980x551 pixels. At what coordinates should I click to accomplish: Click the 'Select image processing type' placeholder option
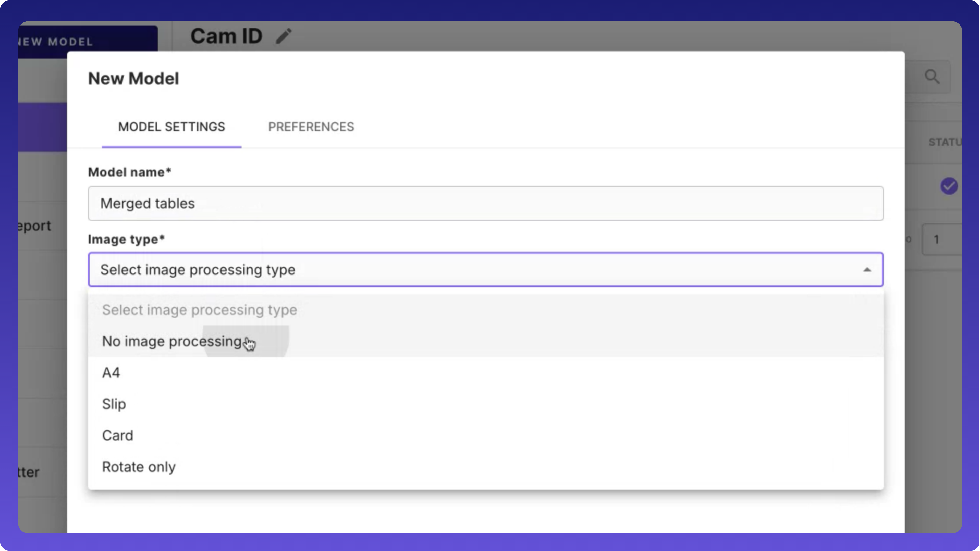pos(199,310)
